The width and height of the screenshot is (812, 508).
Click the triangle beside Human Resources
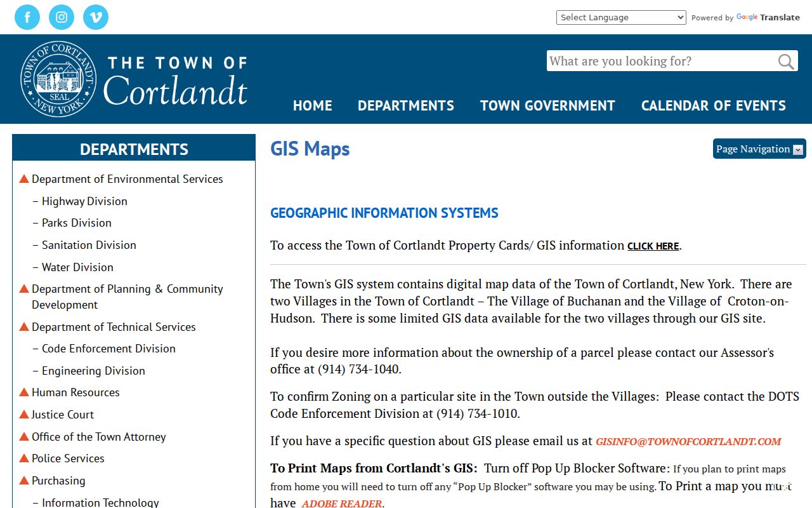click(x=24, y=392)
